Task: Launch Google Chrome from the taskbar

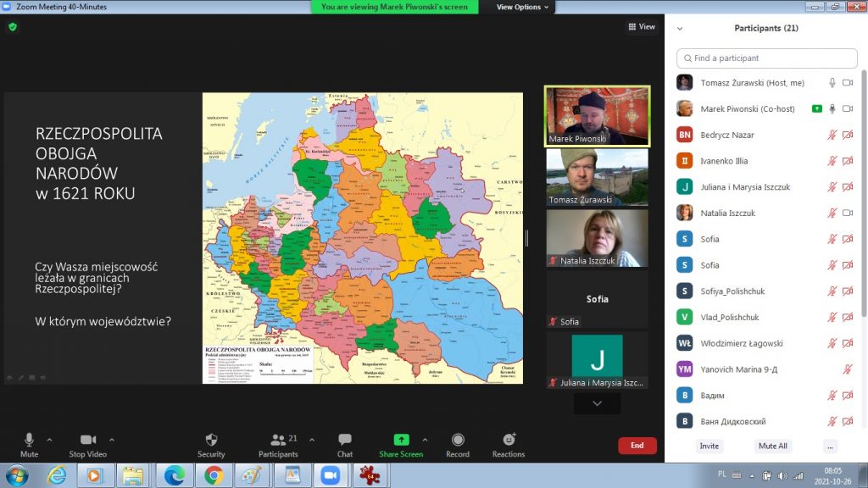Action: coord(214,475)
